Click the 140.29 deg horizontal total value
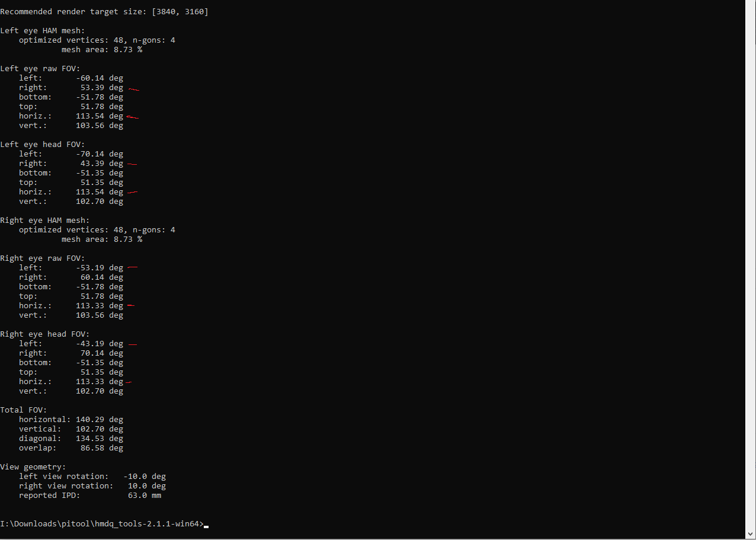This screenshot has width=756, height=540. click(x=100, y=420)
